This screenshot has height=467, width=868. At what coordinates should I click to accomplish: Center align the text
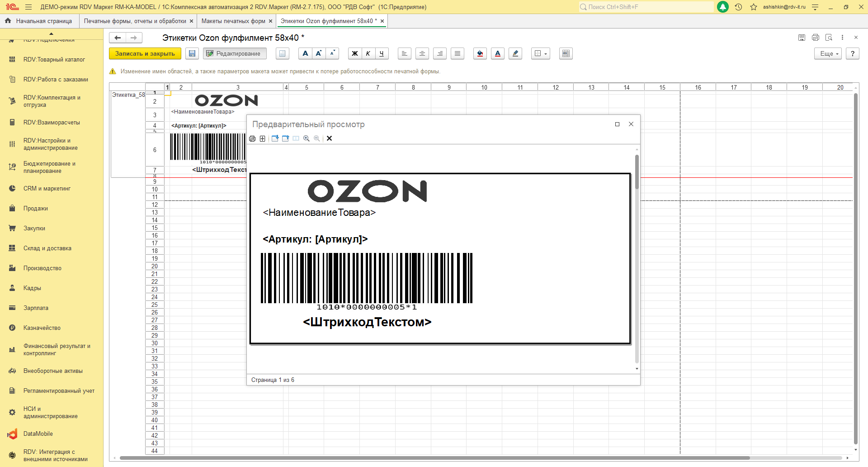(x=422, y=53)
